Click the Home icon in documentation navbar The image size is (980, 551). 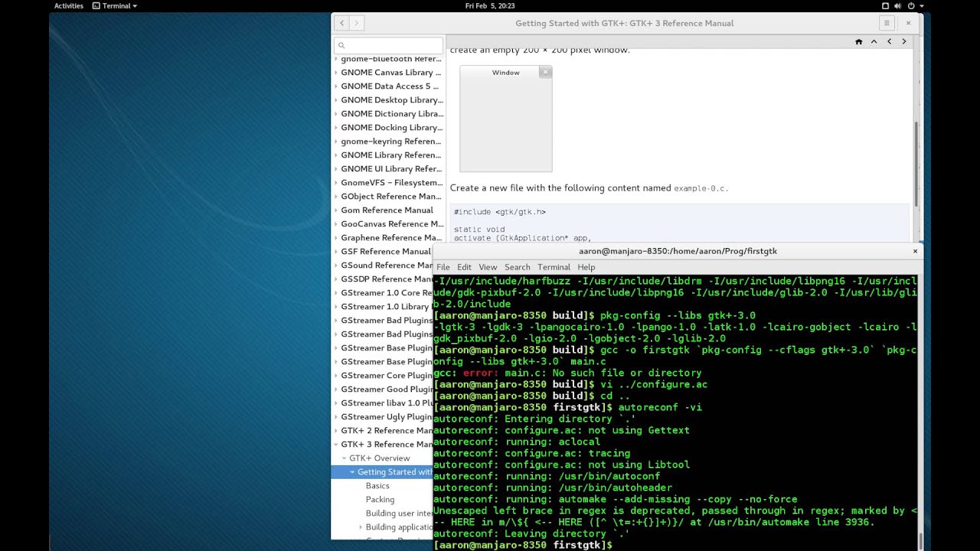pyautogui.click(x=859, y=41)
